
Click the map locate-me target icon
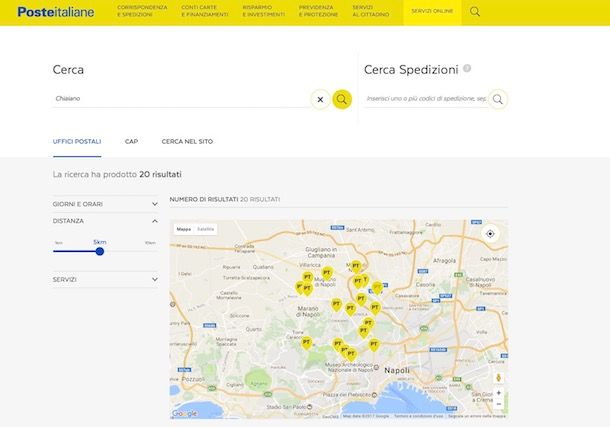point(490,234)
